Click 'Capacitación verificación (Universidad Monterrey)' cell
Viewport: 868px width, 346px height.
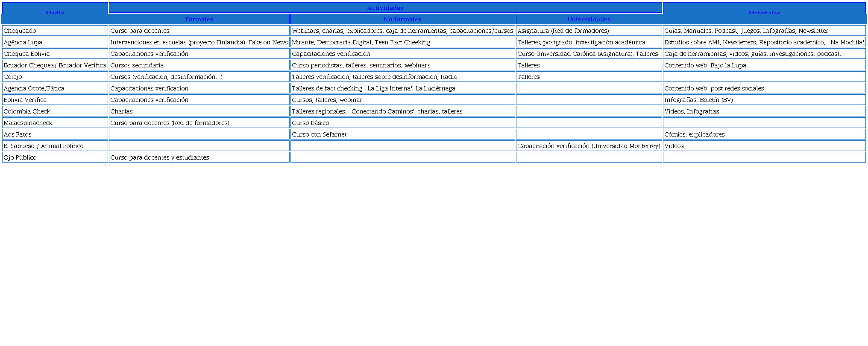(x=588, y=146)
